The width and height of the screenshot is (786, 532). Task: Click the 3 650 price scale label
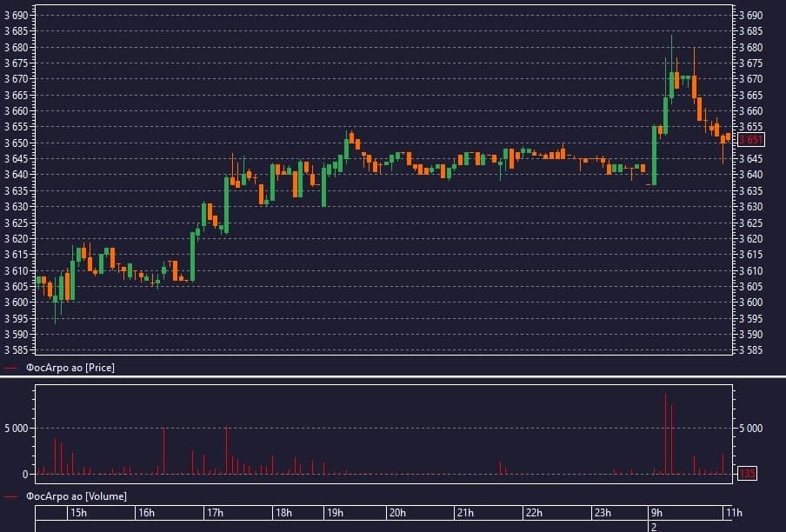[16, 143]
